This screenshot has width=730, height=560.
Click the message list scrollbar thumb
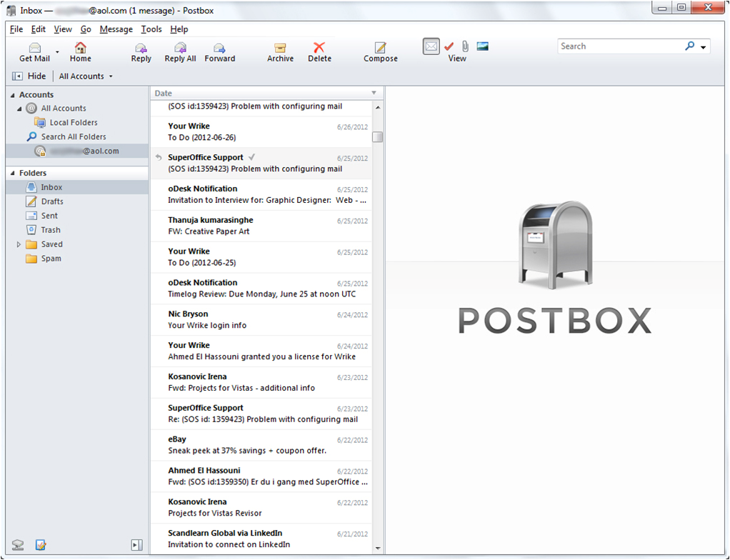click(x=378, y=137)
